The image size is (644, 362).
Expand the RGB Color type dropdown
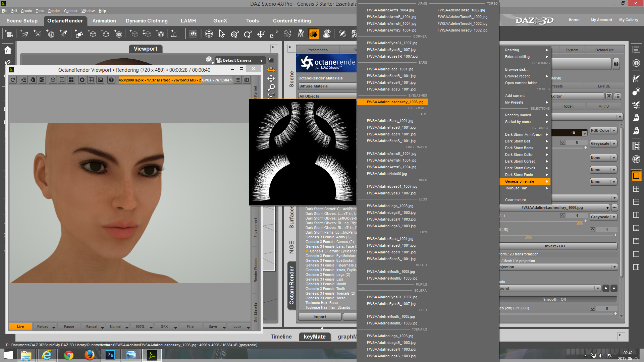tap(603, 130)
